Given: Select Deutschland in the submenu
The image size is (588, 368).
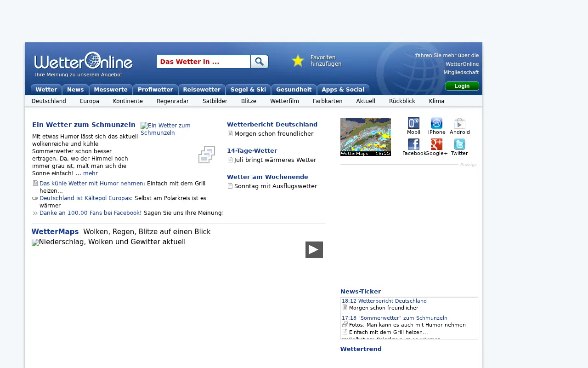Looking at the screenshot, I should pos(49,101).
